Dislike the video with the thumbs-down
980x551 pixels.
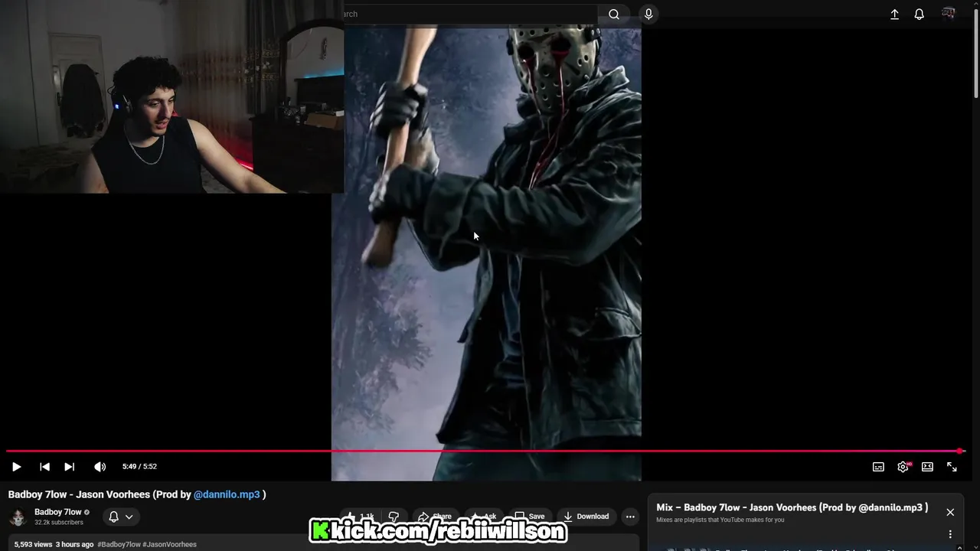[394, 517]
